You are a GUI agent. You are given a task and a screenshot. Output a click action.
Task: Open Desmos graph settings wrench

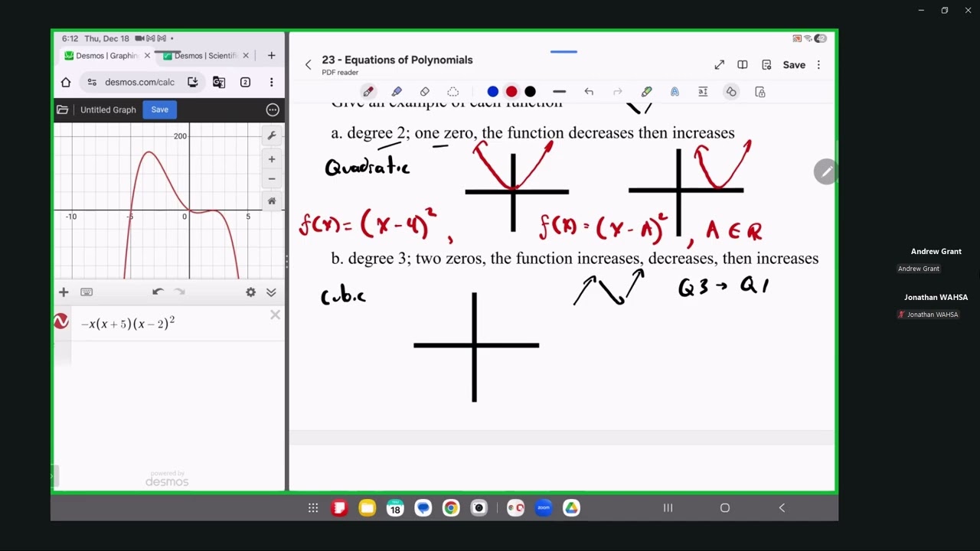click(x=272, y=135)
